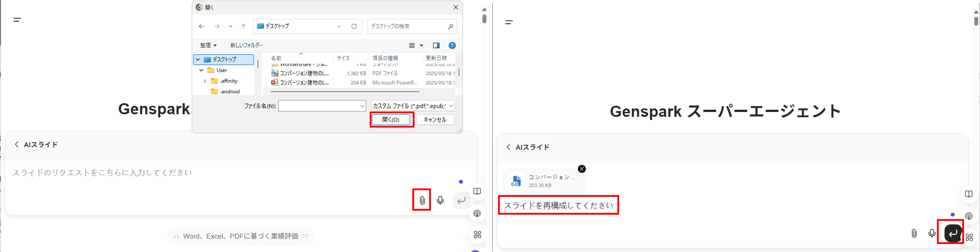Open the ファイル名 dropdown arrow
This screenshot has width=980, height=252.
click(362, 106)
